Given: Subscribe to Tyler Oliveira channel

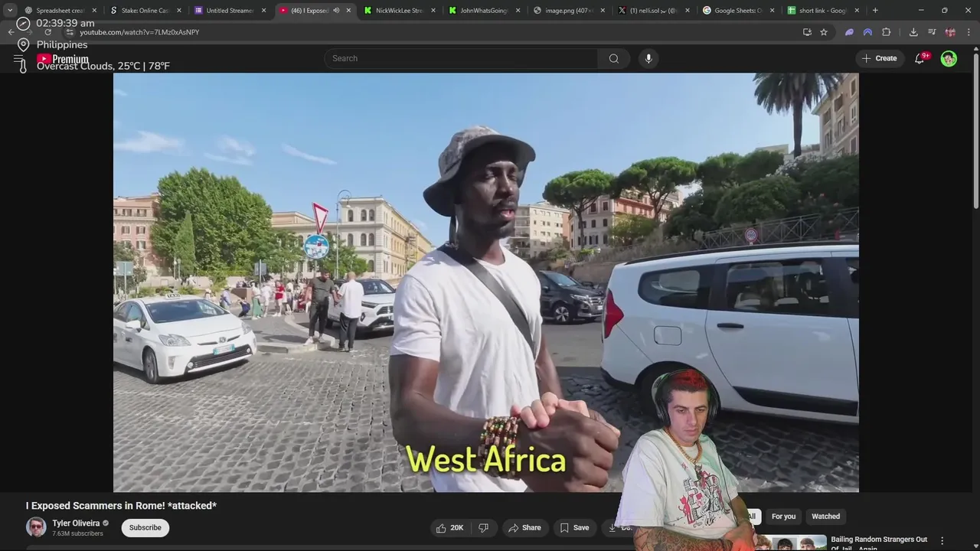Looking at the screenshot, I should pyautogui.click(x=145, y=528).
